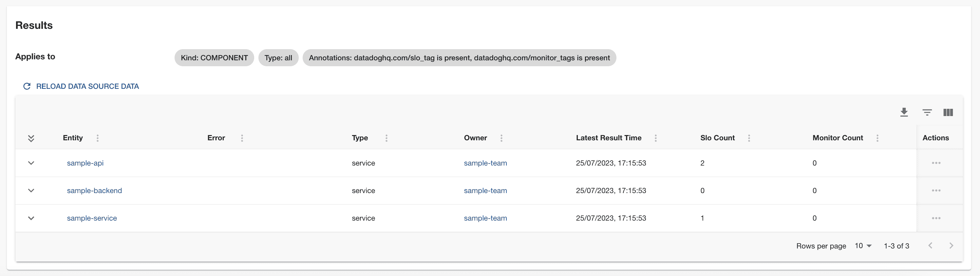Click the Type: all chip
The image size is (980, 276).
click(278, 58)
